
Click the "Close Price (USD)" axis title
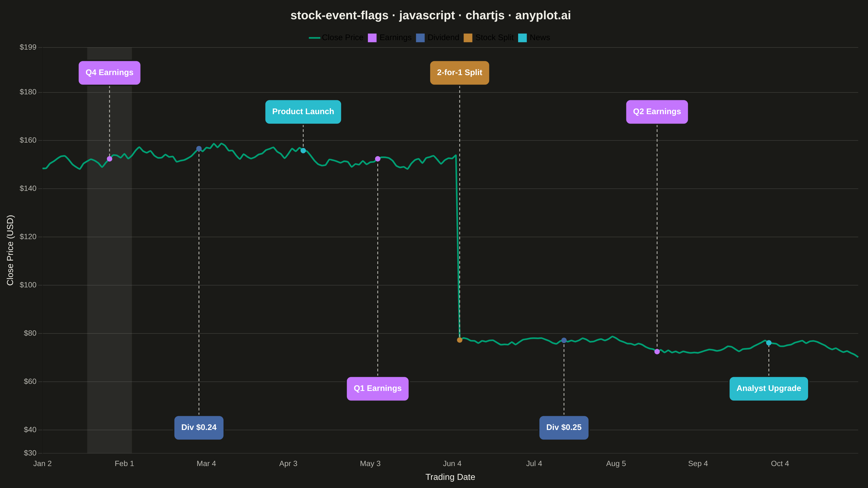(10, 250)
